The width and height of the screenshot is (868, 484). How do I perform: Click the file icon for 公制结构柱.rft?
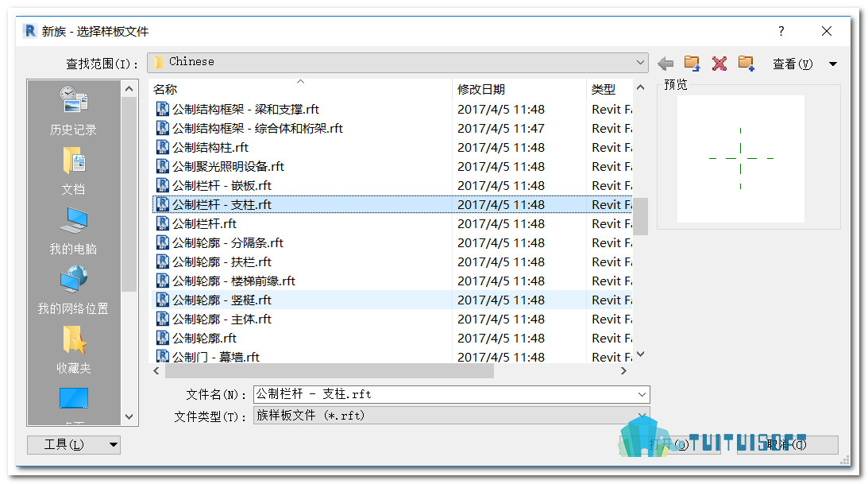[162, 147]
